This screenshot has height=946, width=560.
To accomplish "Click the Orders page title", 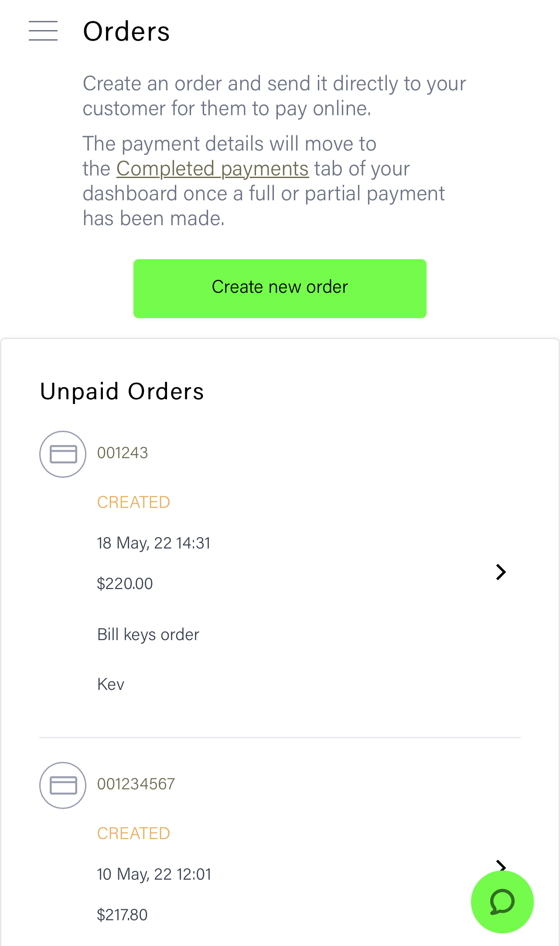I will click(x=126, y=31).
